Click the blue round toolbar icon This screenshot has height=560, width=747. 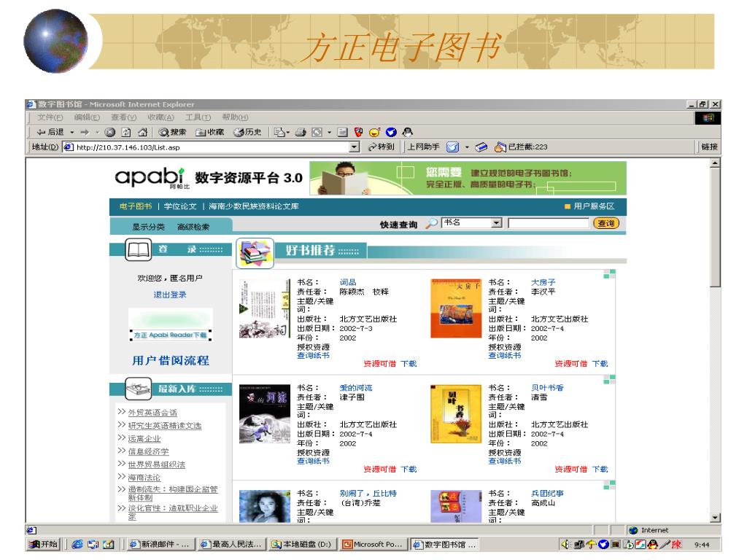(x=391, y=133)
